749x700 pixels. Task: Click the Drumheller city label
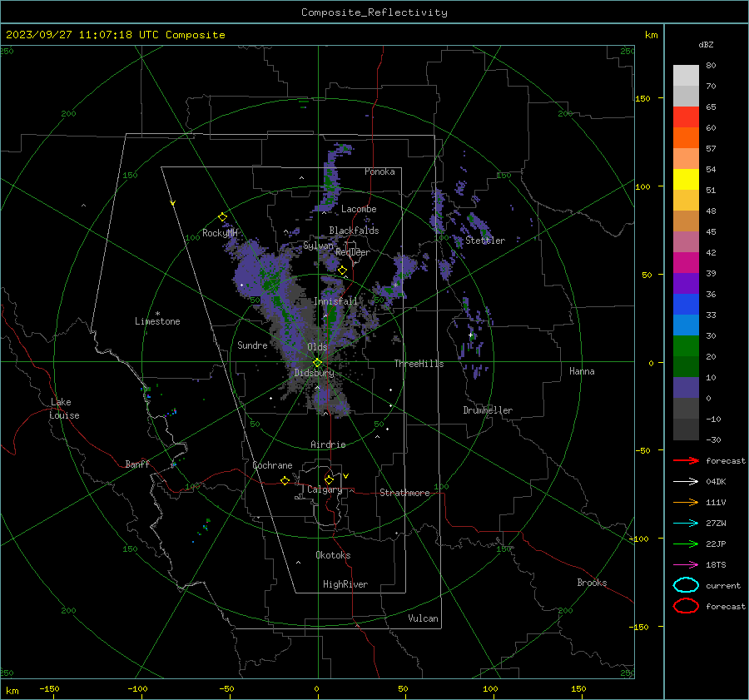(488, 410)
